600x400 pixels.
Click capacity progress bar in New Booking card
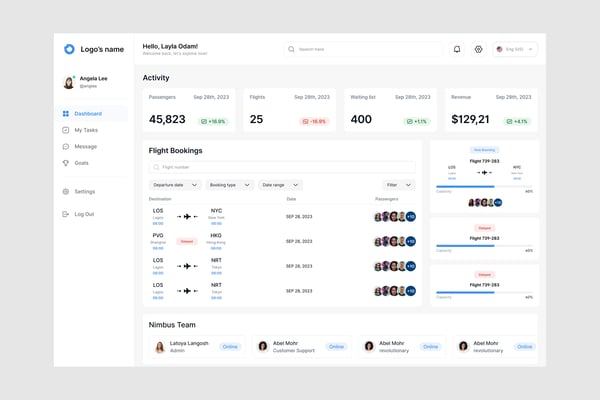484,187
